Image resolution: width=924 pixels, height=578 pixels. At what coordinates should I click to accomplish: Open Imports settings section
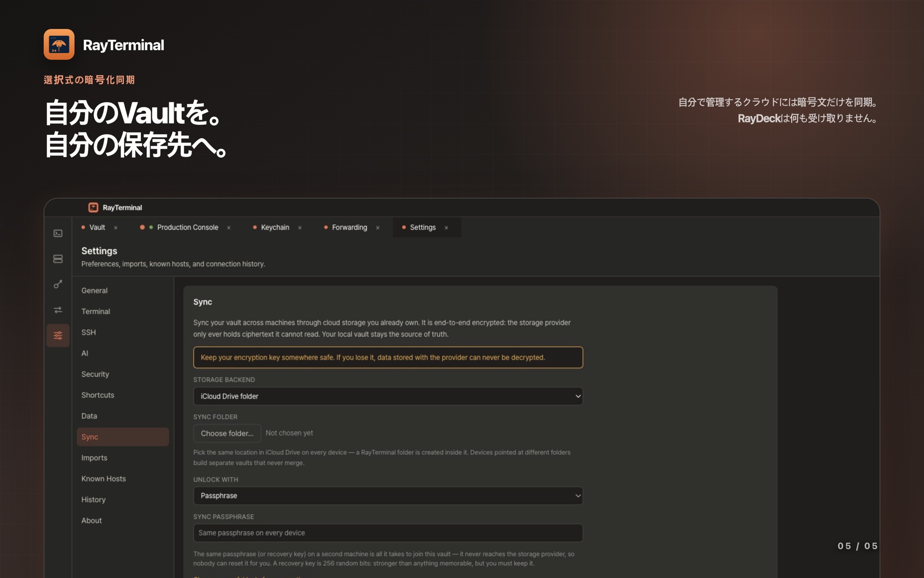(123, 458)
